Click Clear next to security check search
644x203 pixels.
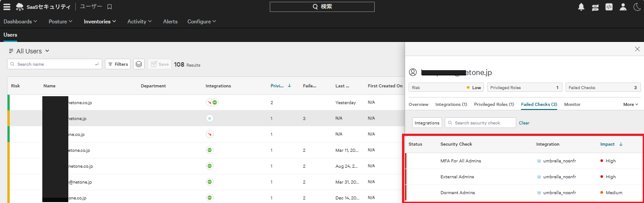click(x=524, y=123)
